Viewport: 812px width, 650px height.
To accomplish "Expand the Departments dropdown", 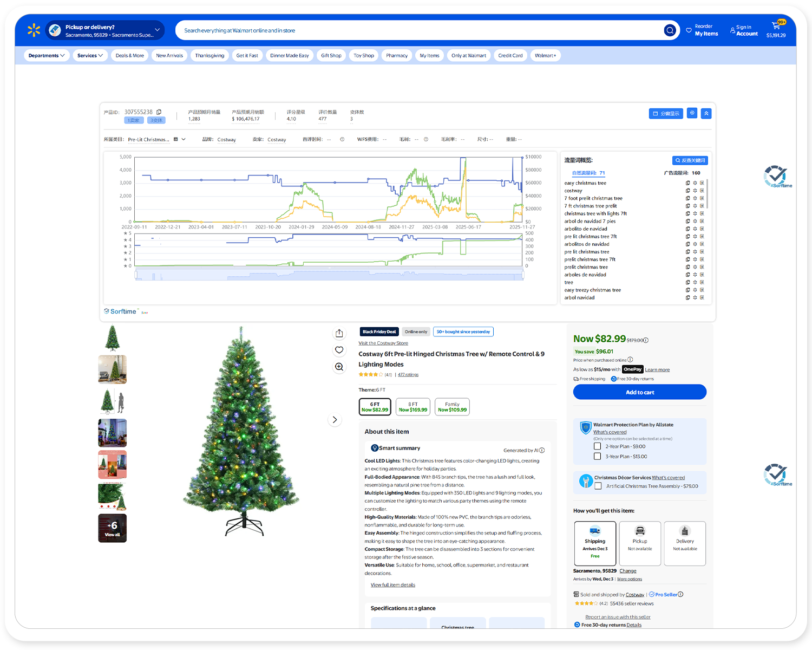I will point(47,55).
